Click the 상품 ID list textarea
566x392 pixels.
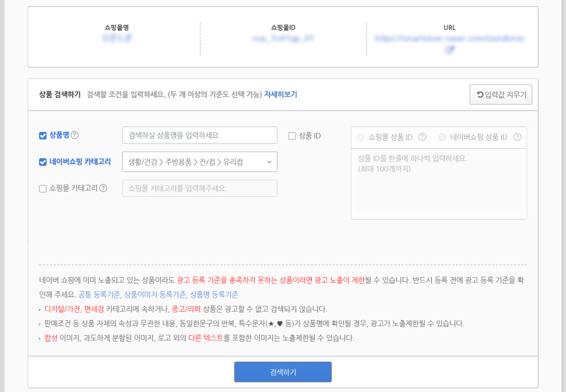(439, 183)
